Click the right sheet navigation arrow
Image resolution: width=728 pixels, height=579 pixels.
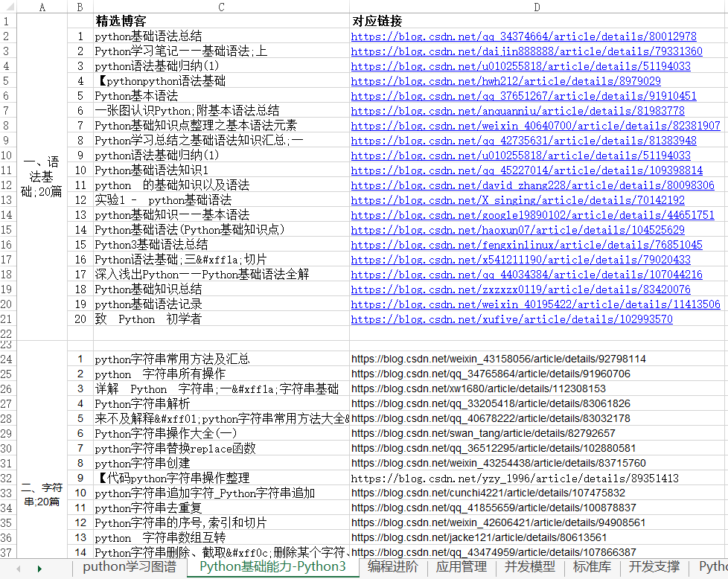pyautogui.click(x=40, y=567)
